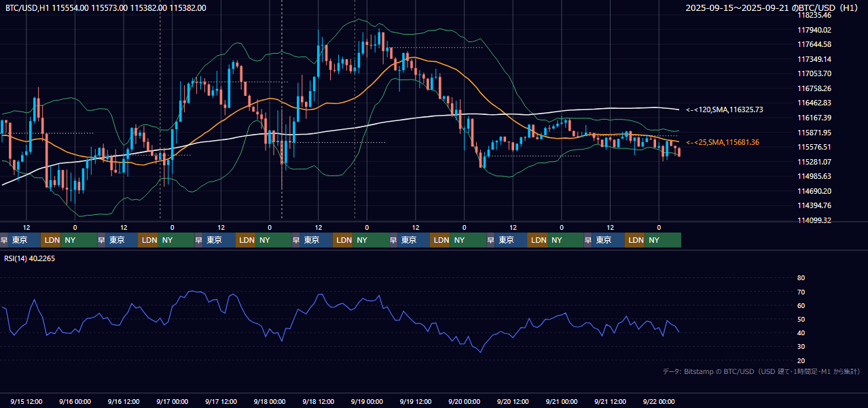
Task: Click the 9/16 00:00 date label
Action: [x=75, y=402]
